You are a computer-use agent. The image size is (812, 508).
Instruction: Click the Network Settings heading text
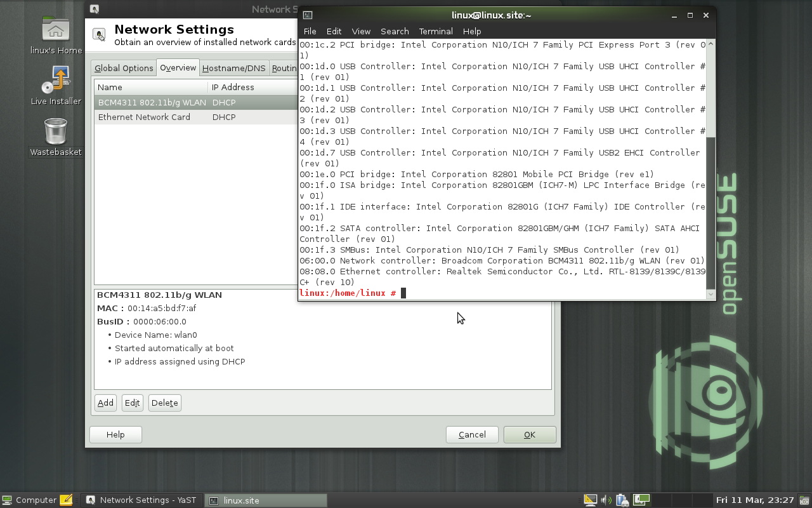tap(174, 29)
